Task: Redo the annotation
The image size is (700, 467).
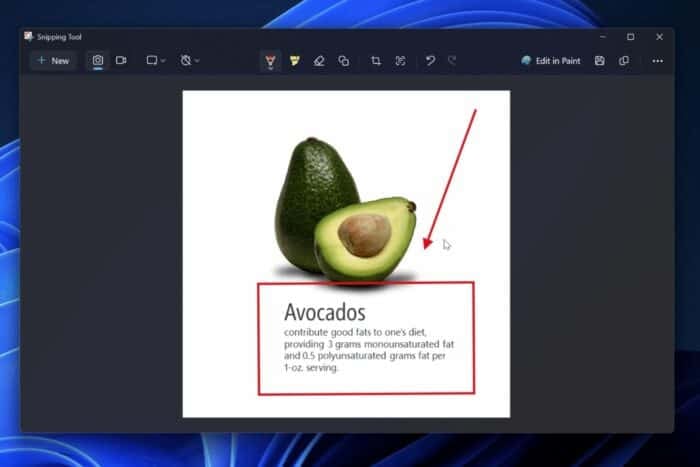Action: 452,61
